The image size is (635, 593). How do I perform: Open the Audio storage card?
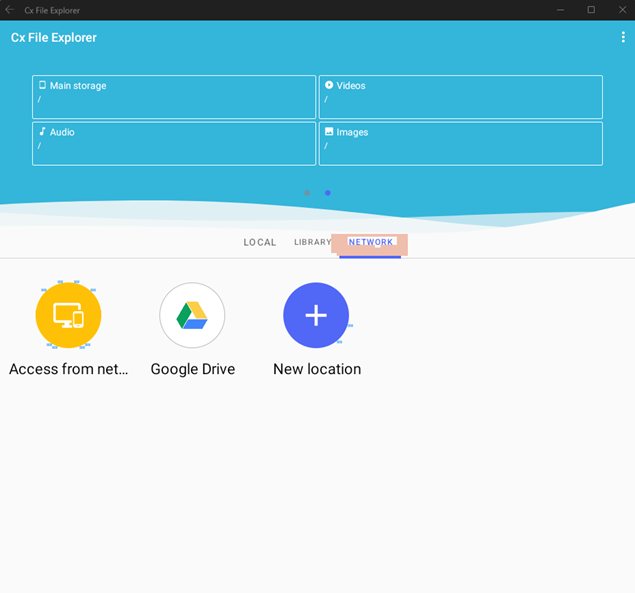tap(174, 143)
